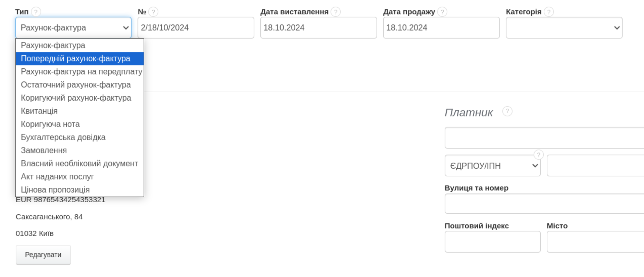Viewport: 644px width, 277px height.
Task: Select Коригуючий рахунок-фактура from list
Action: pyautogui.click(x=76, y=98)
